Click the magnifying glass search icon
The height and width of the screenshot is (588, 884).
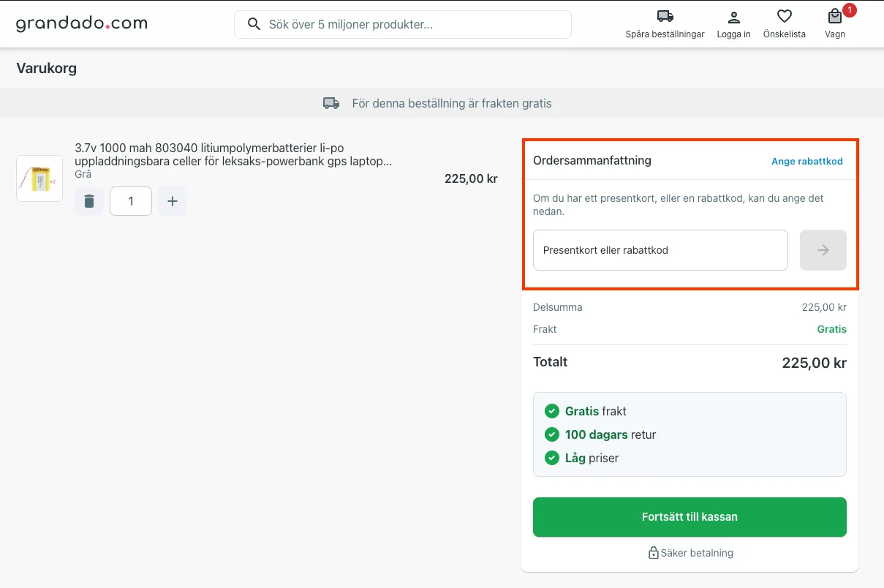[x=254, y=24]
